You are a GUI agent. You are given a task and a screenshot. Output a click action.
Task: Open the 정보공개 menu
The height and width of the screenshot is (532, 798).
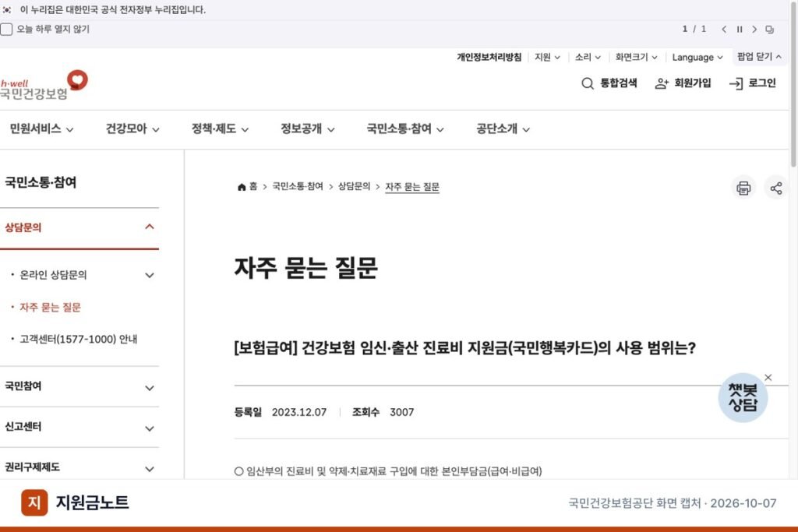[307, 129]
